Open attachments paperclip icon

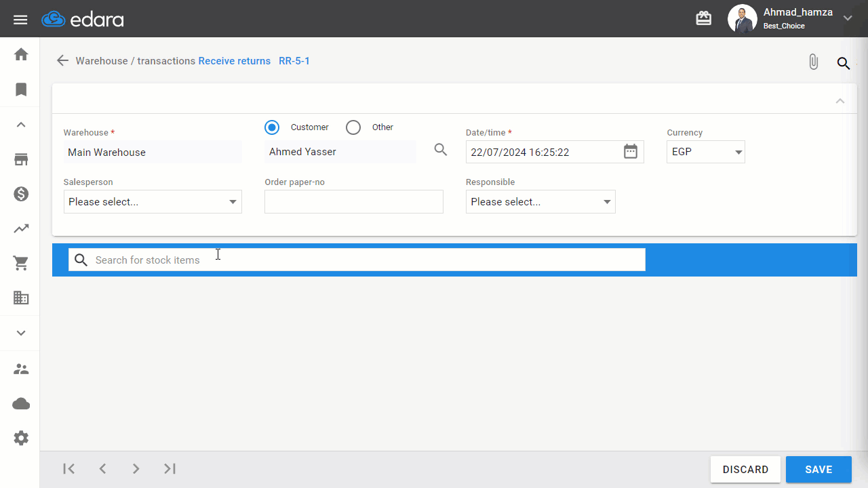[x=814, y=62]
